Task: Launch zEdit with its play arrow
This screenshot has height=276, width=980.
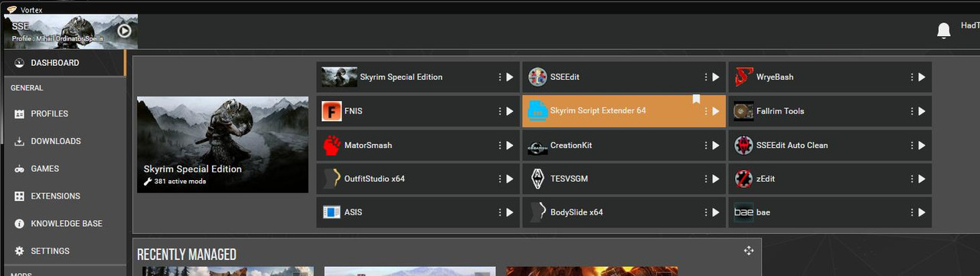Action: click(922, 179)
